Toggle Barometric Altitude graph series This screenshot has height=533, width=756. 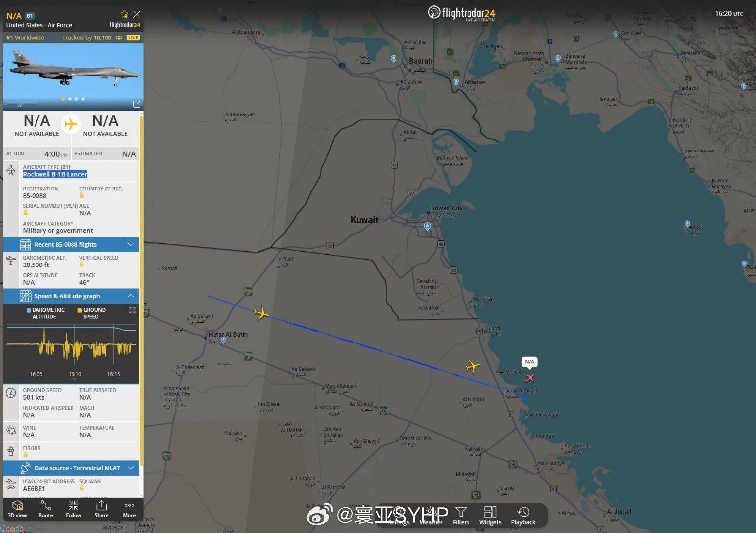[45, 313]
